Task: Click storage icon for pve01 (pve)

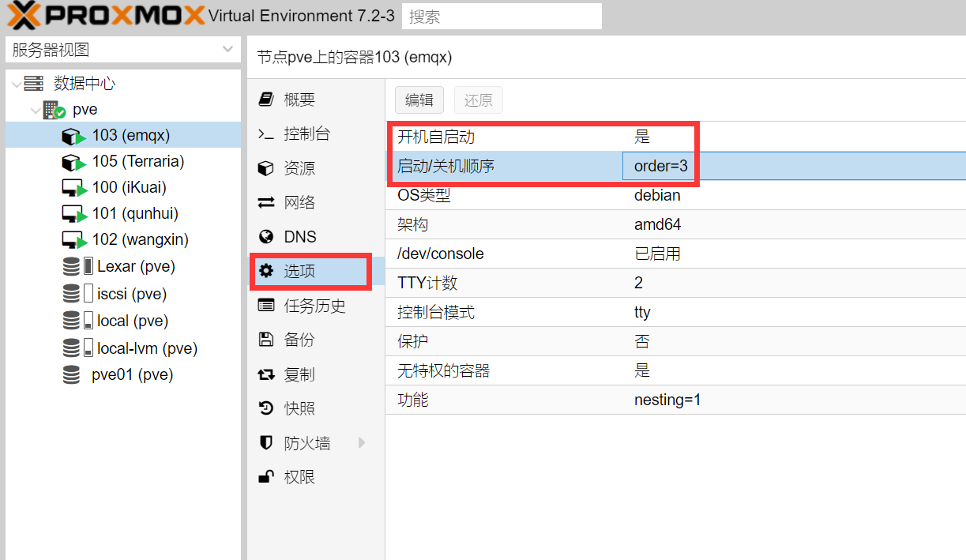Action: 72,374
